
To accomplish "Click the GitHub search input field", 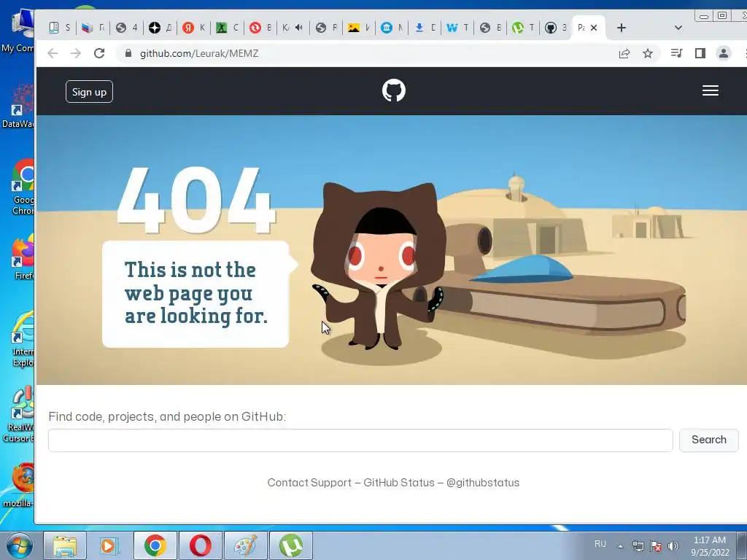I will pyautogui.click(x=360, y=440).
